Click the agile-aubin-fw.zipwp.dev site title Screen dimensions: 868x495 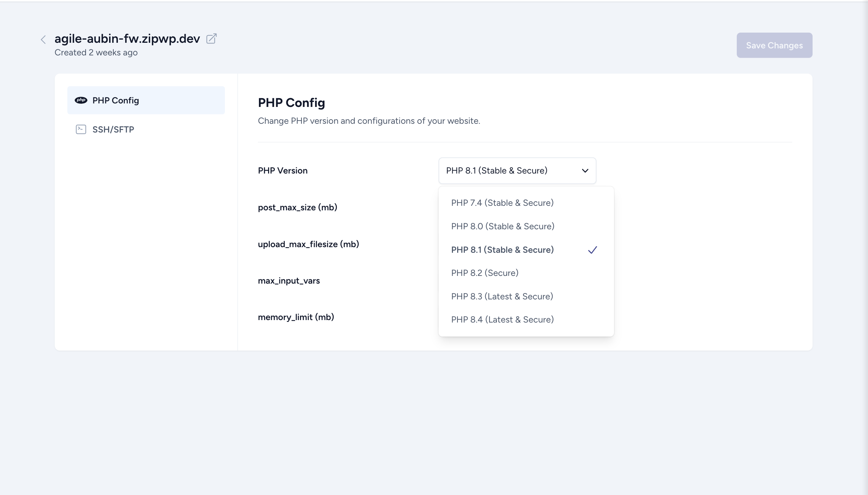(x=127, y=39)
